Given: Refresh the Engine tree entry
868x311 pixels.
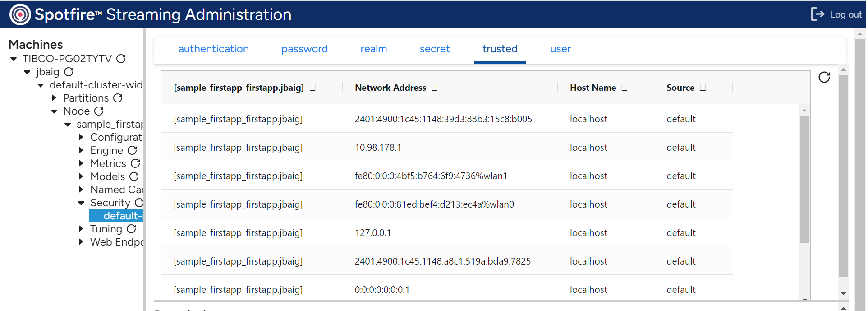Looking at the screenshot, I should tap(133, 150).
